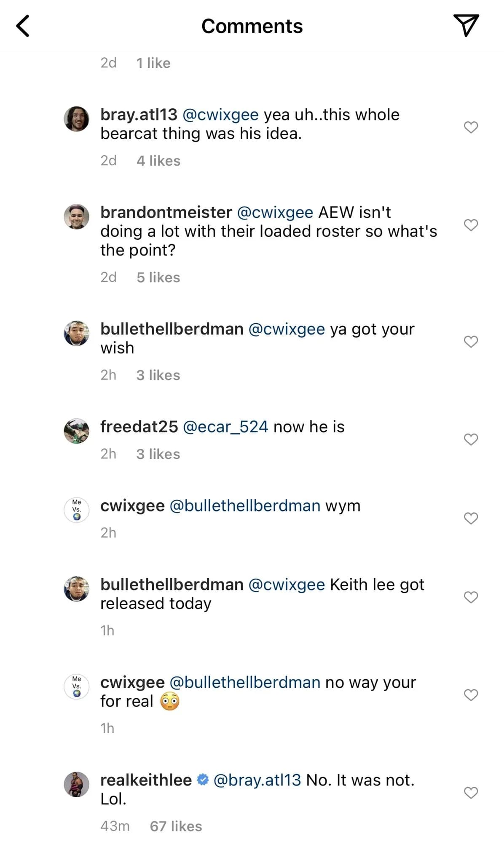Tap heart on cwixgee's 'wym' comment

tap(471, 518)
